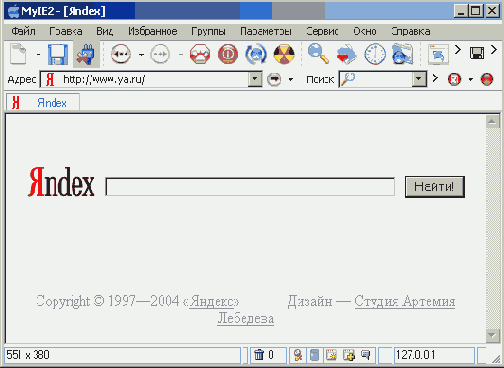Open the Студия Артемия design link

[405, 301]
